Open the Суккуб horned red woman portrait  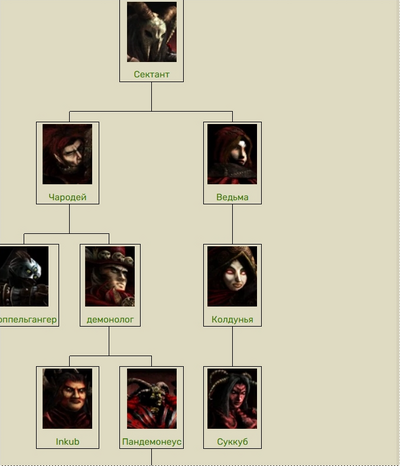click(232, 399)
